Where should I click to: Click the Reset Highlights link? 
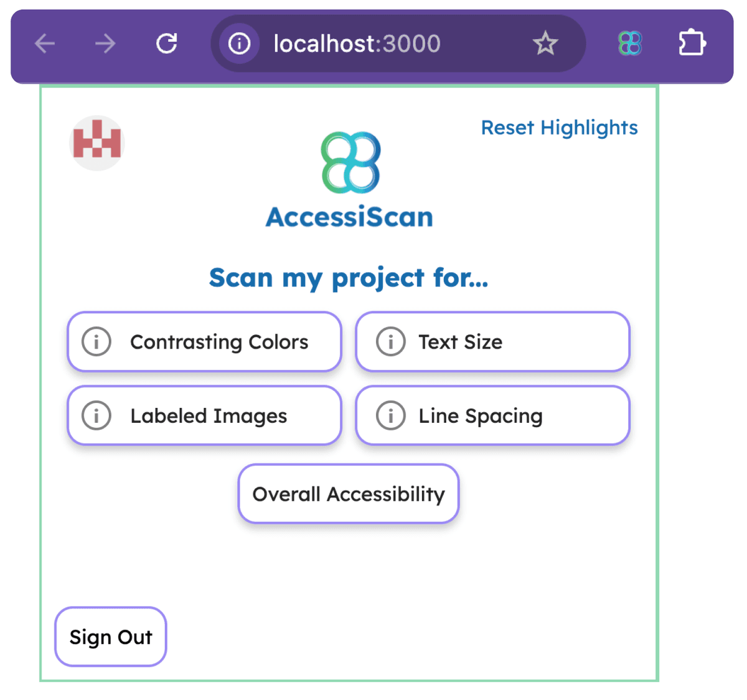(559, 128)
